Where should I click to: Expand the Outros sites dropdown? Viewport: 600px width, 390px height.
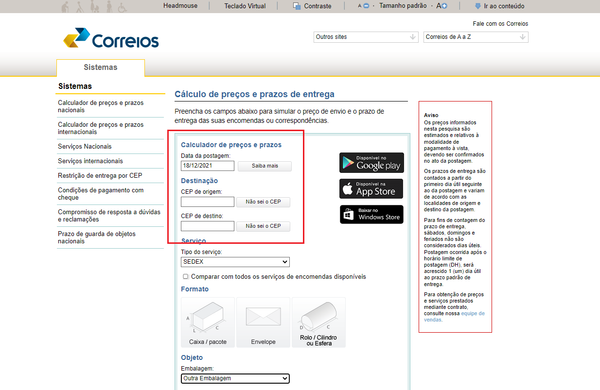(x=365, y=37)
